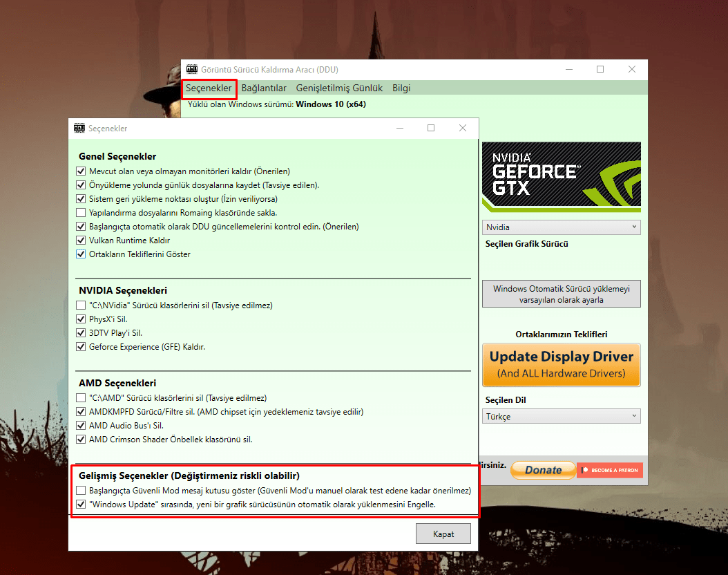
Task: Maximize the Seçenekler dialog
Action: pyautogui.click(x=431, y=128)
